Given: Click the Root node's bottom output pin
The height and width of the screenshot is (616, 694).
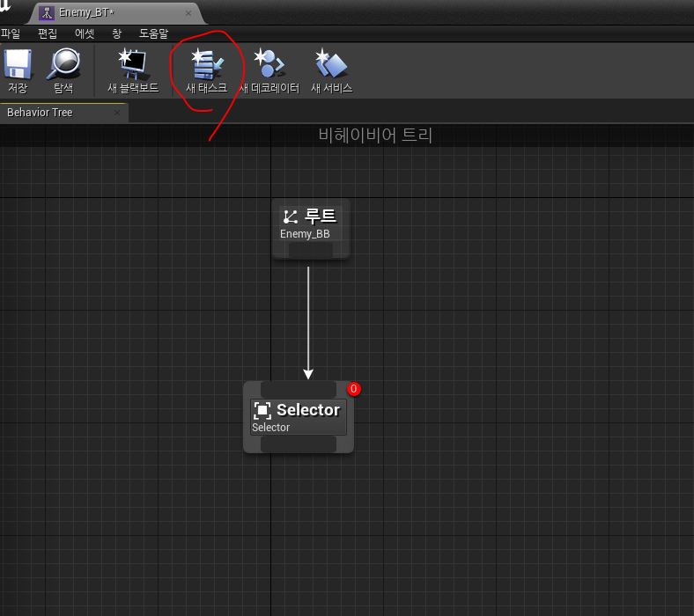Looking at the screenshot, I should pos(311,250).
